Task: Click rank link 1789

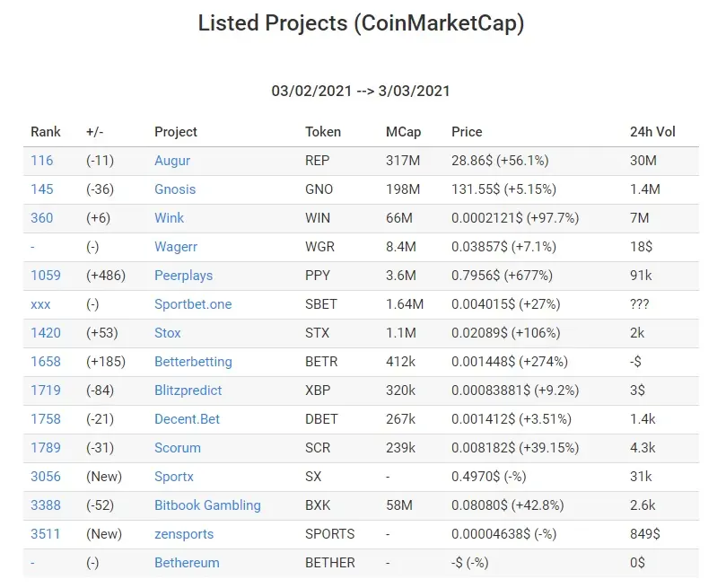Action: pyautogui.click(x=46, y=448)
